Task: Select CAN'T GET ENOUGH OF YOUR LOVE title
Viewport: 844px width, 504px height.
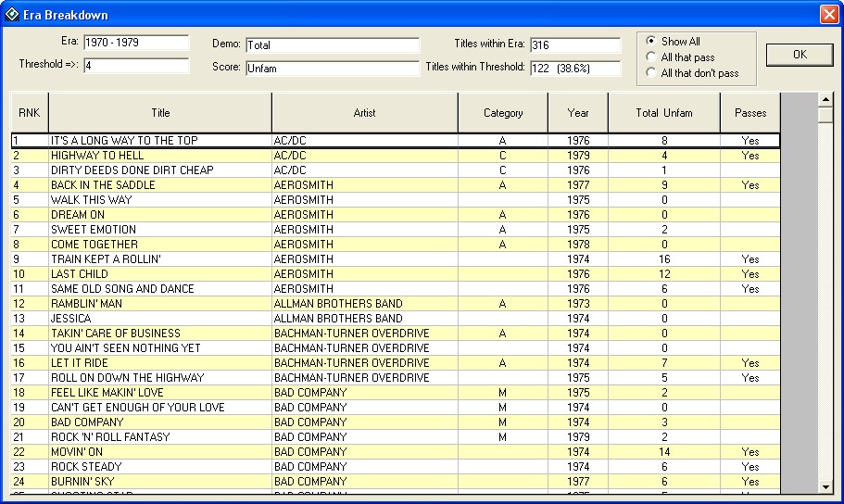Action: (137, 407)
